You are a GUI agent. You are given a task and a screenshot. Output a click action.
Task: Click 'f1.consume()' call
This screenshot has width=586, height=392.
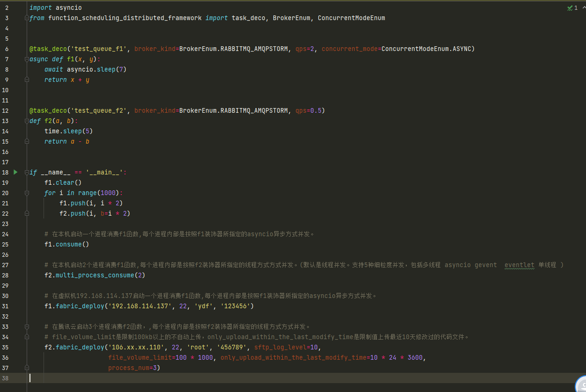pyautogui.click(x=67, y=244)
